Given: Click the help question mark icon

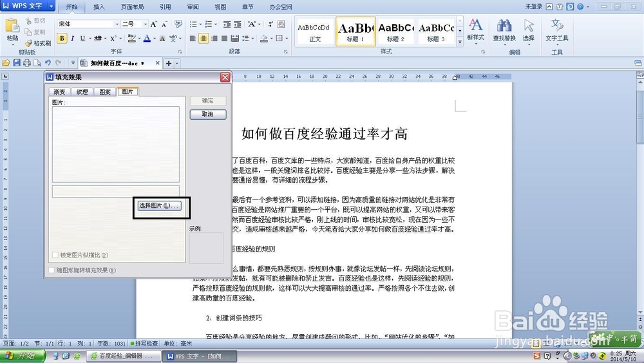Looking at the screenshot, I should tap(580, 6).
